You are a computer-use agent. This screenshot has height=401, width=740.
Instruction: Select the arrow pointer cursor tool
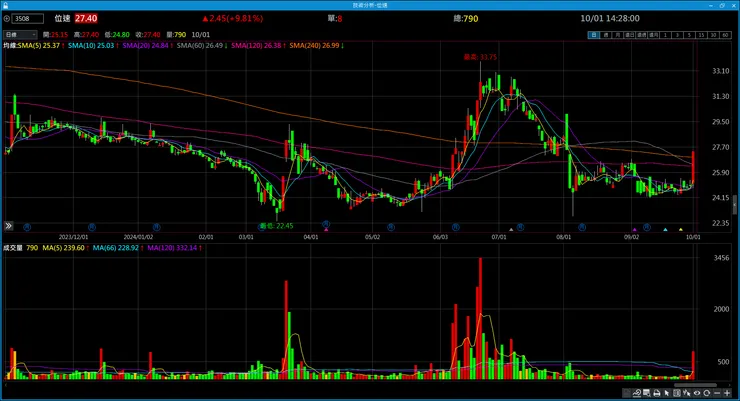pyautogui.click(x=666, y=393)
